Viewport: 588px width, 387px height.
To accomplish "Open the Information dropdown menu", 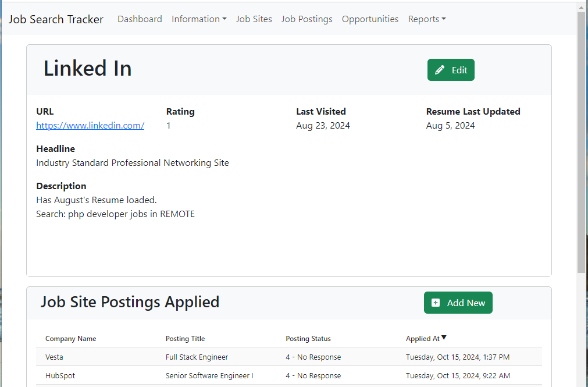I will click(x=199, y=19).
